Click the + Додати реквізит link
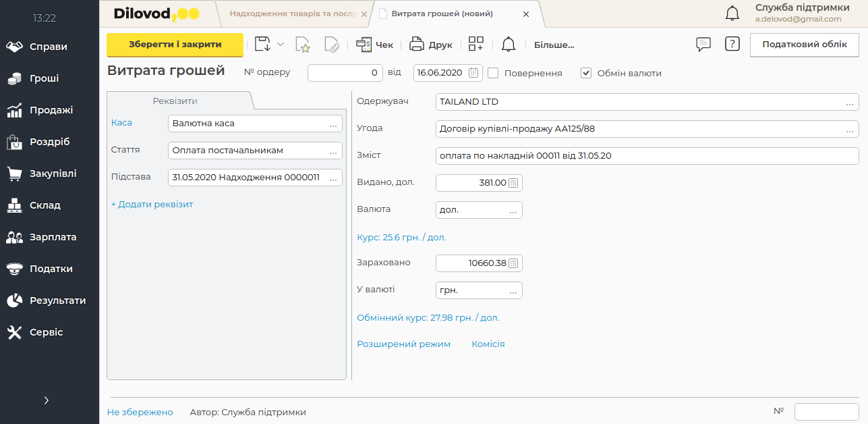Viewport: 868px width, 424px height. (152, 204)
